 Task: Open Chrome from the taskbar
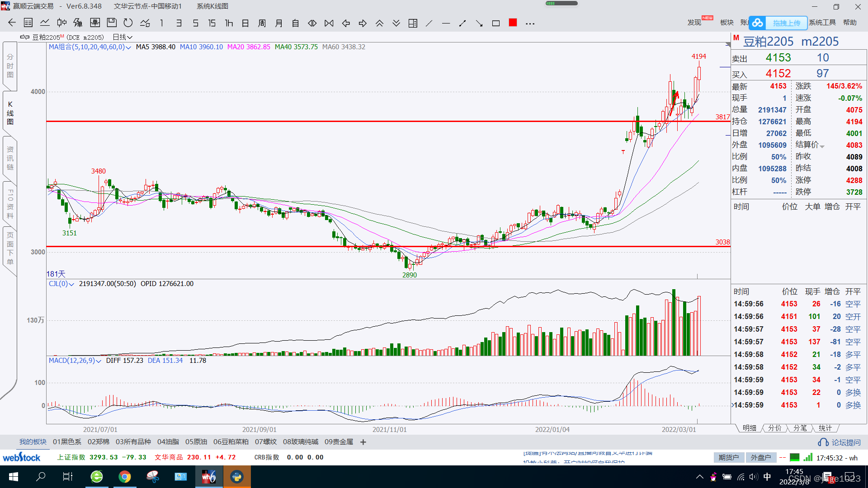tap(125, 477)
